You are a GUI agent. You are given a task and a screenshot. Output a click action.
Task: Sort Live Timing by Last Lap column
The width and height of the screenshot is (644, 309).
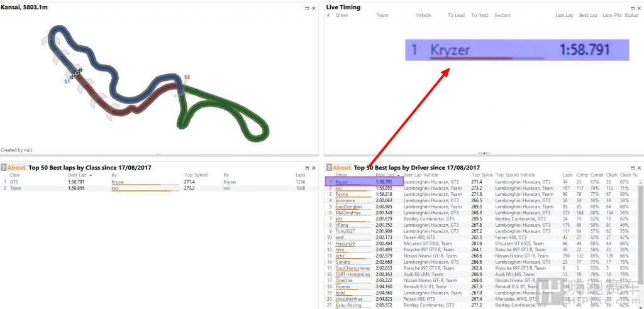[x=564, y=15]
